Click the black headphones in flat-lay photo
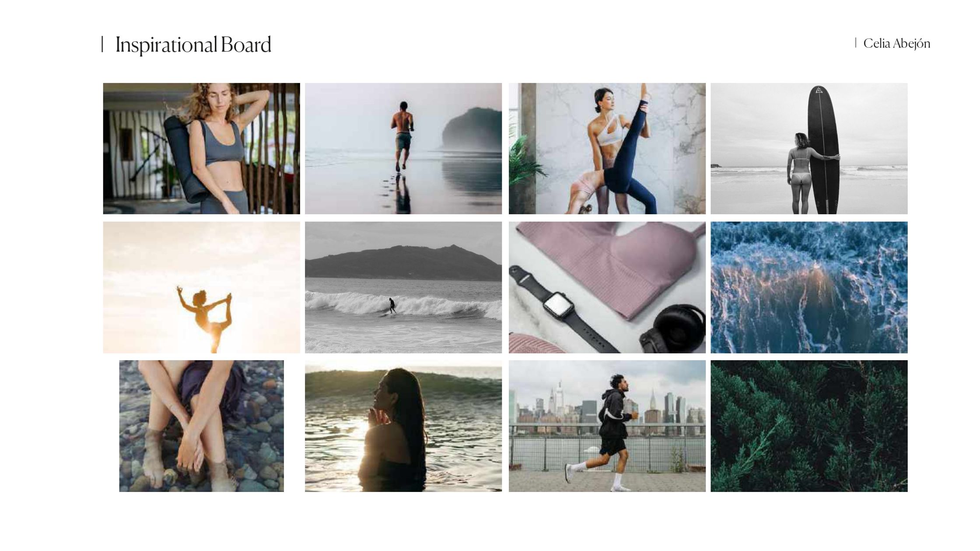This screenshot has width=980, height=551. 674,329
